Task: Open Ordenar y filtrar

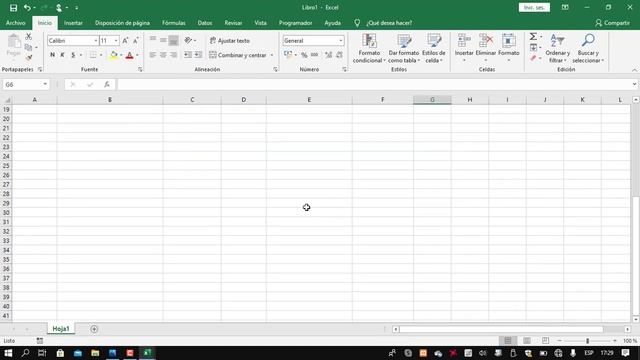Action: pyautogui.click(x=558, y=48)
